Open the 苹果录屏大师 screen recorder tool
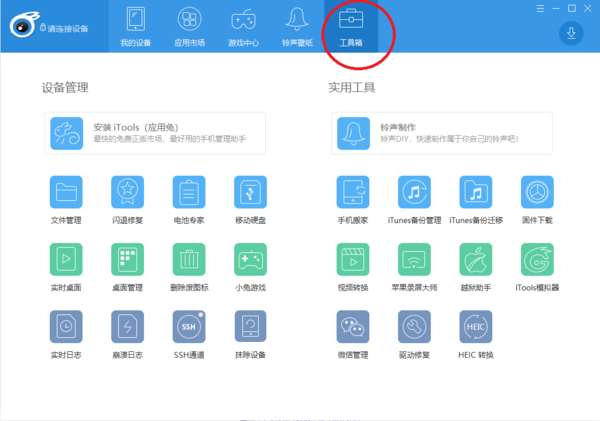 tap(414, 259)
